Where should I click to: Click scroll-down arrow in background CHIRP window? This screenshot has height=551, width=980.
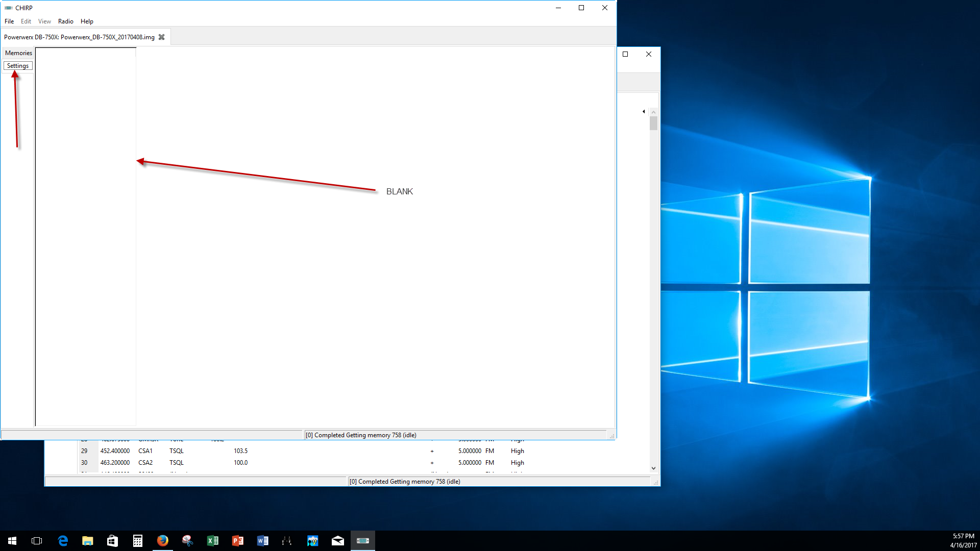click(x=653, y=468)
